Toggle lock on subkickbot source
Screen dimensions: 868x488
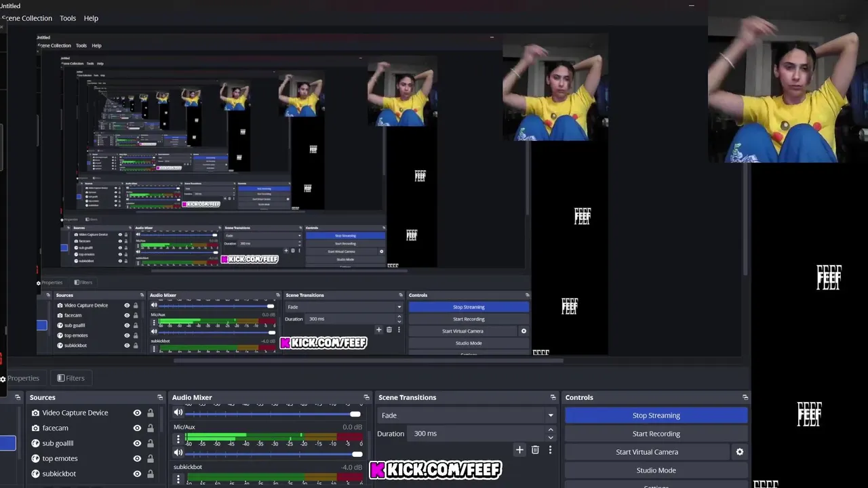(150, 474)
